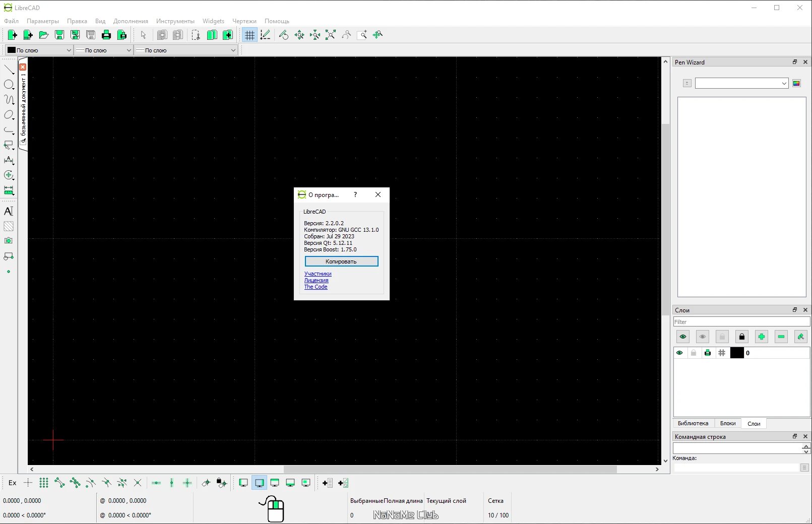Toggle visibility eye of layer 0
Viewport: 812px width, 524px height.
pos(679,353)
